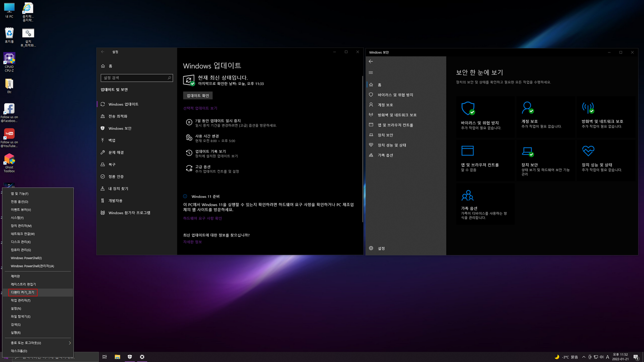Select Run in the context menu

click(x=38, y=333)
